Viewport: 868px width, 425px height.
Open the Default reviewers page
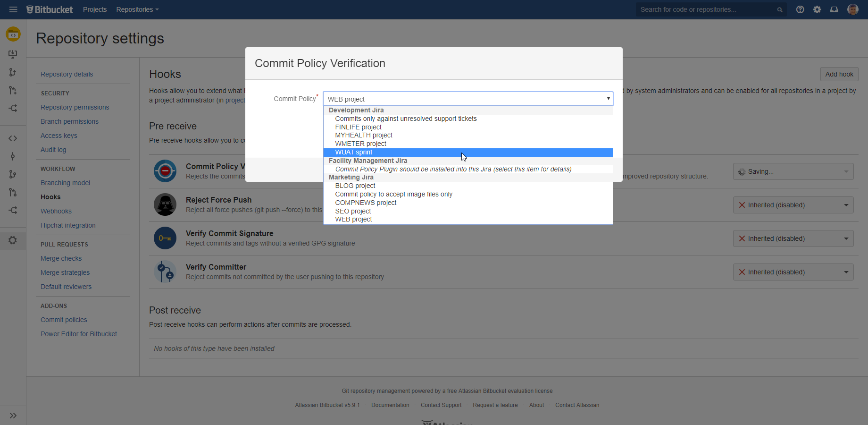pos(66,287)
